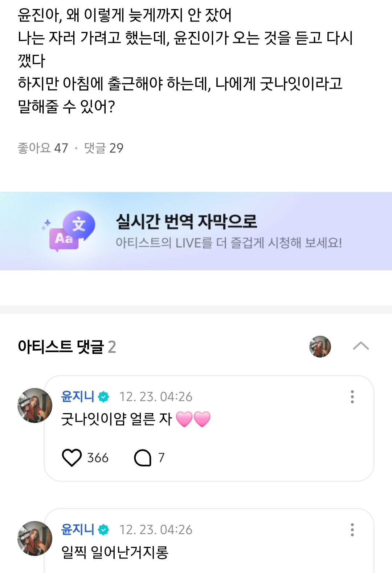Collapse the 아티스트 댓글 section with chevron
This screenshot has height=573, width=392.
361,346
